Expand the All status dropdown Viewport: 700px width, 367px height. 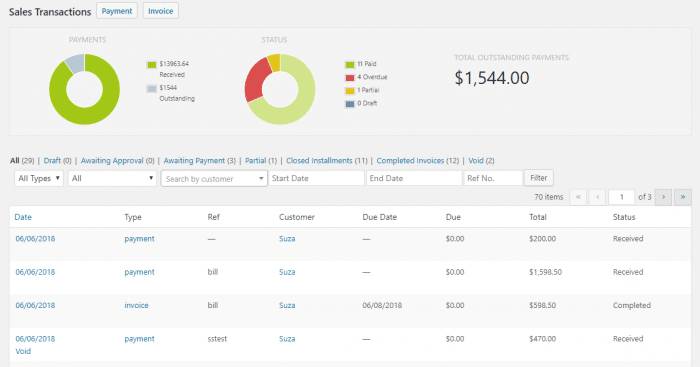(x=112, y=178)
